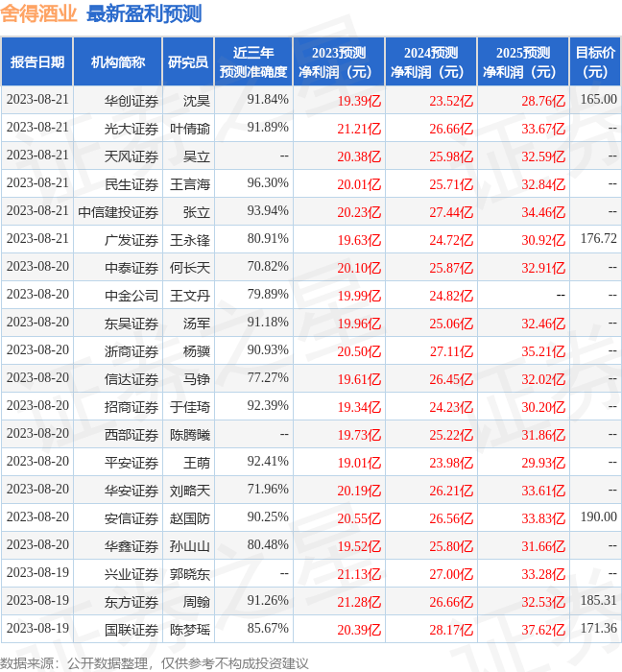The image size is (622, 672).
Task: Click target price 165.00
Action: [598, 100]
